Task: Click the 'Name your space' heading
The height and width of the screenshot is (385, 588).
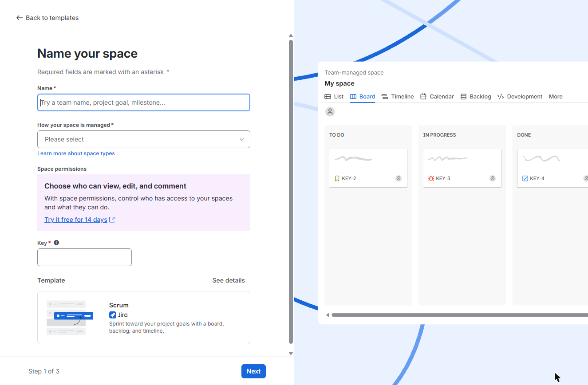Action: (87, 54)
